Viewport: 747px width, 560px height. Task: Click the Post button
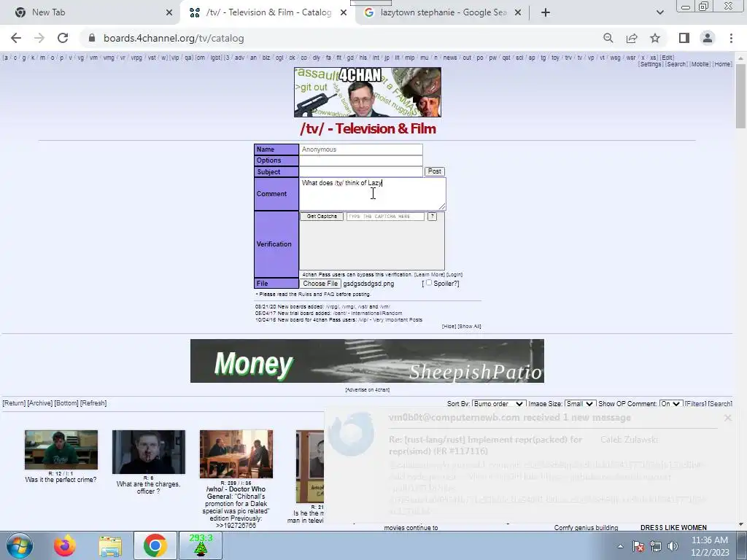point(435,171)
